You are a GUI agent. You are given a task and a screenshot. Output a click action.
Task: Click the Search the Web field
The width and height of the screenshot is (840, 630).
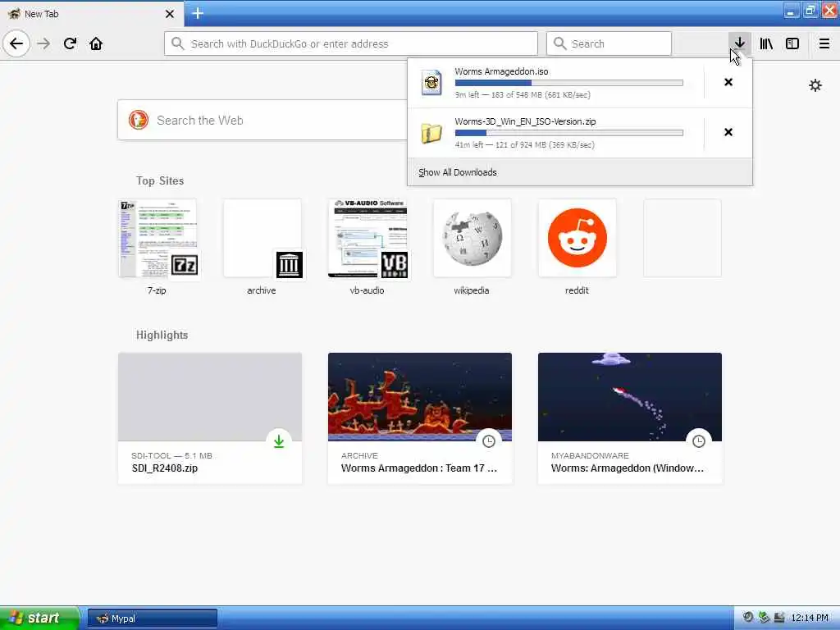click(262, 120)
